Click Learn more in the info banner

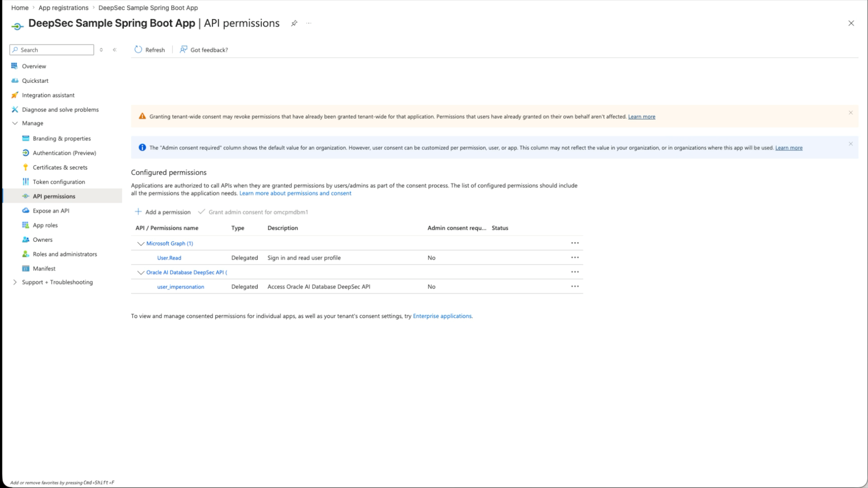pyautogui.click(x=789, y=148)
